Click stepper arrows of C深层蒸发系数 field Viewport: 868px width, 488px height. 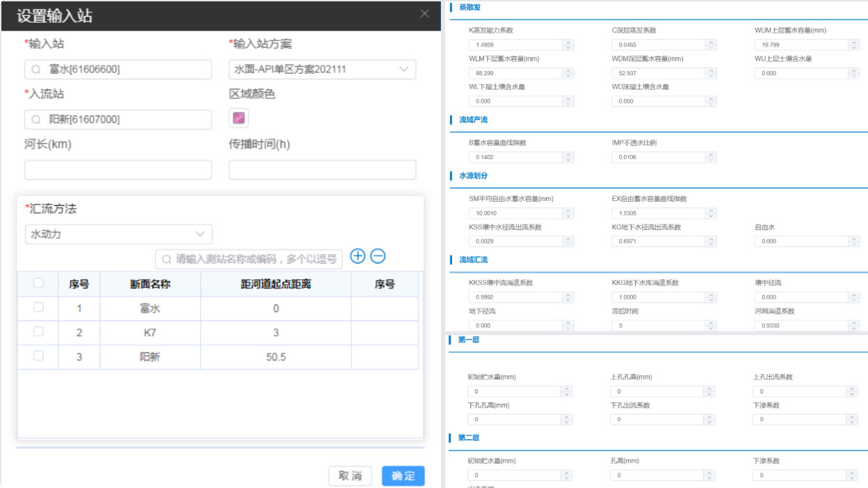pos(711,45)
